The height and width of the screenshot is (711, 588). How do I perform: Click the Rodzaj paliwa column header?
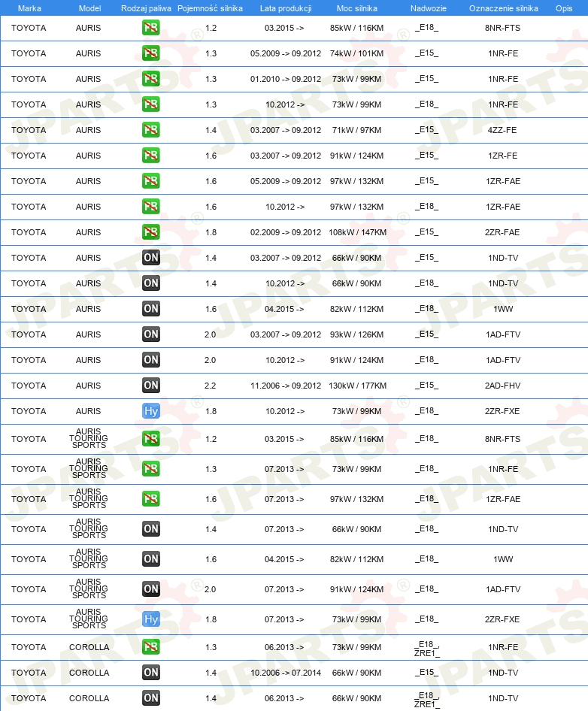pos(146,8)
